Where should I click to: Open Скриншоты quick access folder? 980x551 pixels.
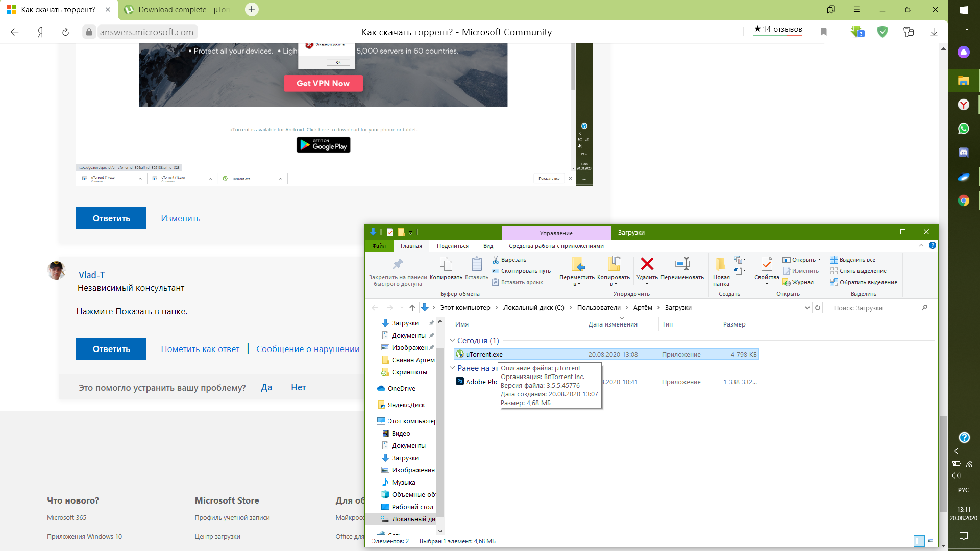409,372
